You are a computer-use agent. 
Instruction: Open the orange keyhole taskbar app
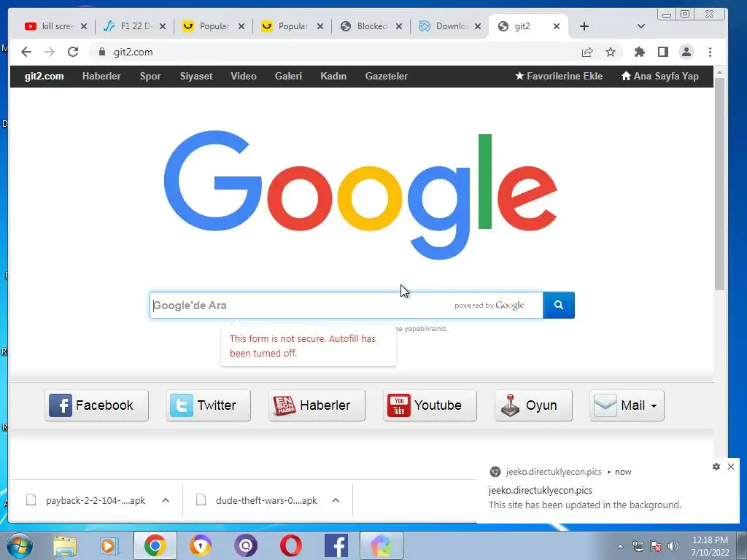click(x=200, y=545)
